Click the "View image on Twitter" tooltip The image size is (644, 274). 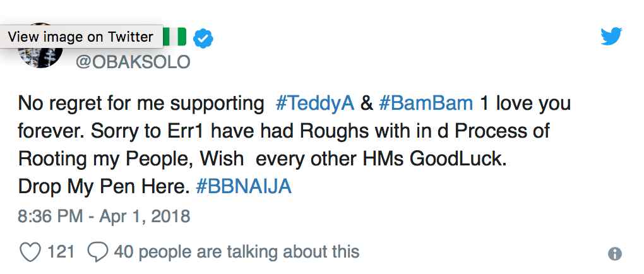tap(81, 37)
